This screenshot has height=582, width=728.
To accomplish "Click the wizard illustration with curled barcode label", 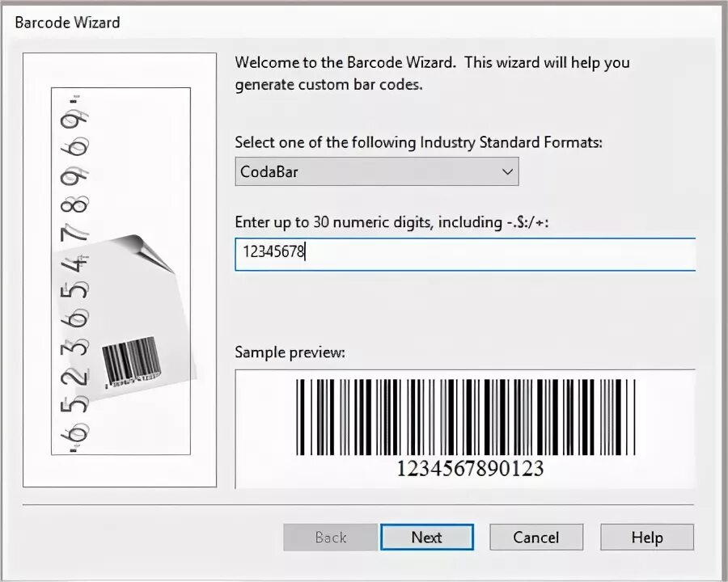I will click(120, 270).
